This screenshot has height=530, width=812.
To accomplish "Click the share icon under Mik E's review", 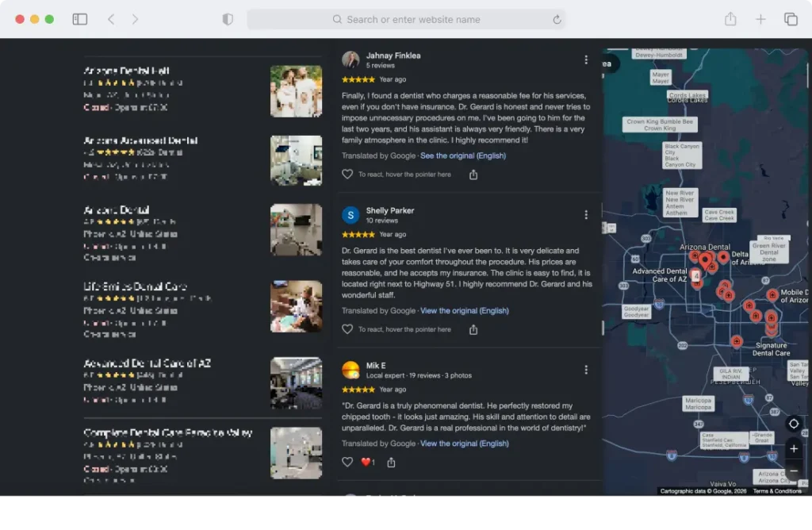I will (x=391, y=462).
